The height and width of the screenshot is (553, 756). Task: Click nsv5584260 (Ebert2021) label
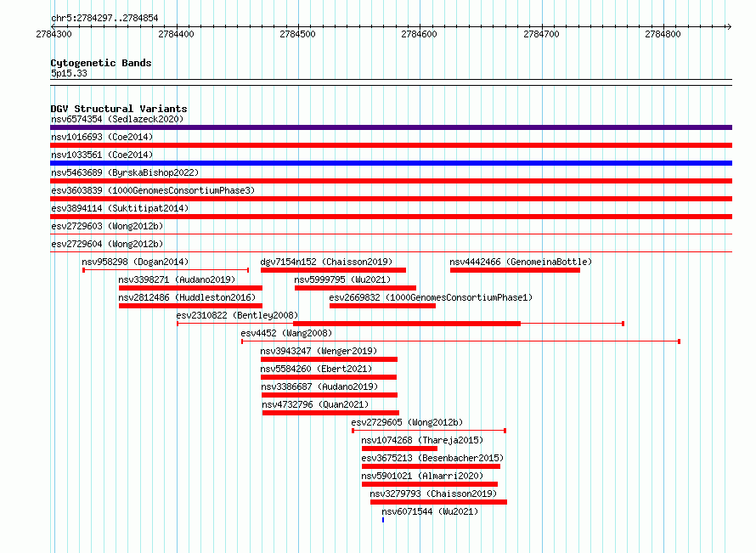[x=316, y=369]
